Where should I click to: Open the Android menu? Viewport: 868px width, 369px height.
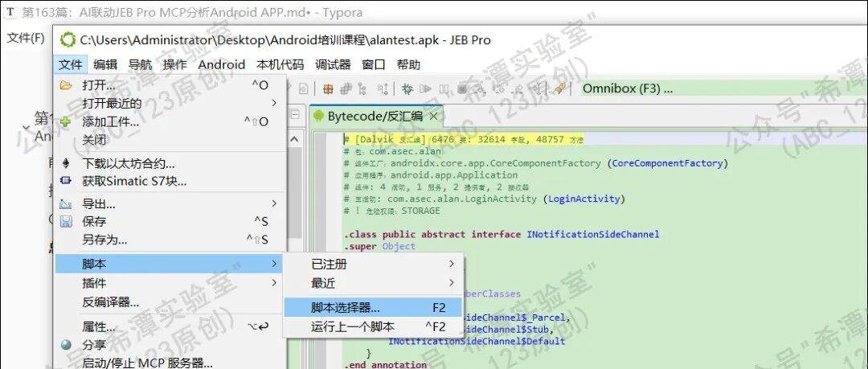click(x=222, y=65)
